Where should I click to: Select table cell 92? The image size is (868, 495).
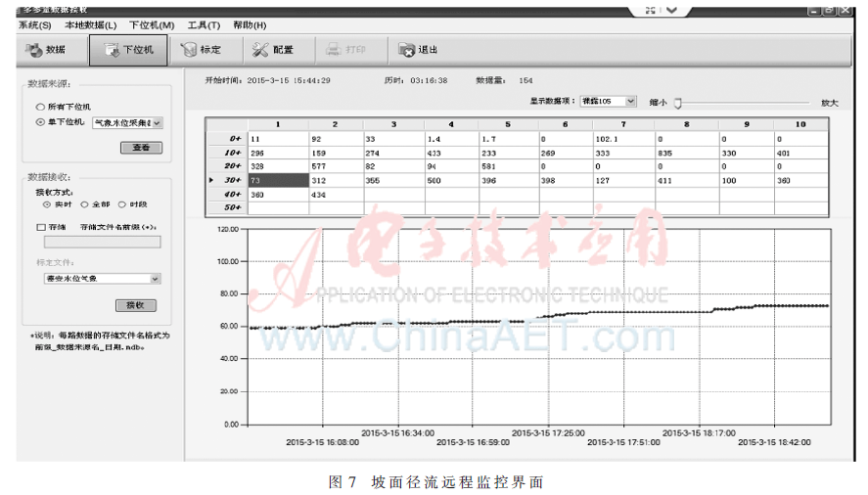pos(336,139)
